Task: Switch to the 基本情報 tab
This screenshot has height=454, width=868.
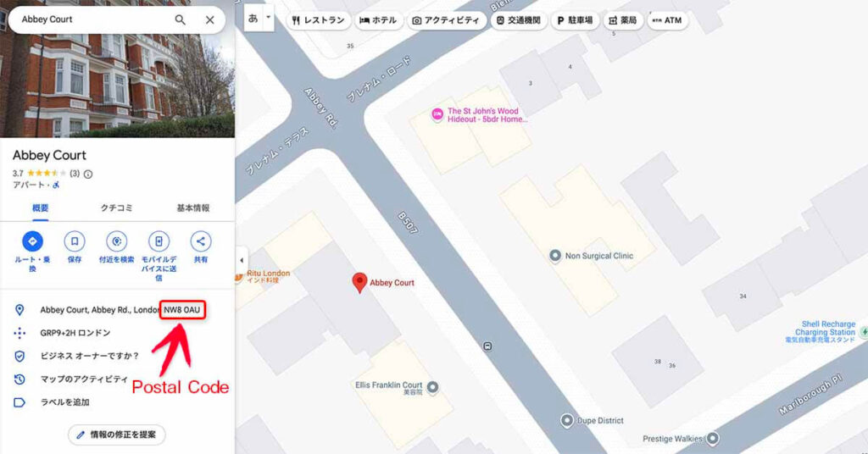Action: pyautogui.click(x=193, y=208)
